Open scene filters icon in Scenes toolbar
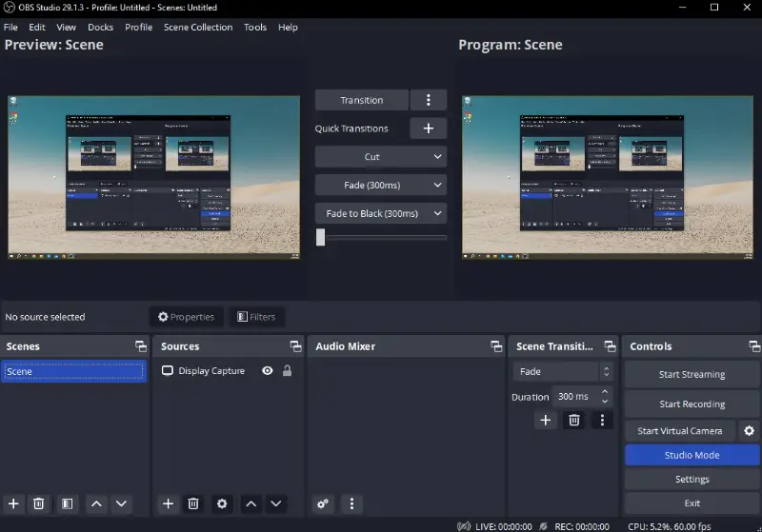This screenshot has height=532, width=762. [67, 503]
